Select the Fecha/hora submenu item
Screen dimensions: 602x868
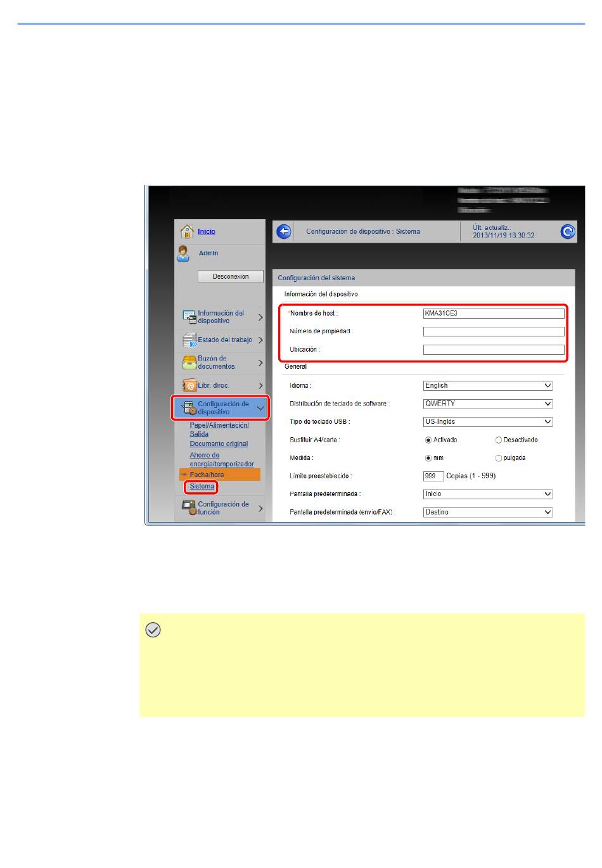point(220,475)
